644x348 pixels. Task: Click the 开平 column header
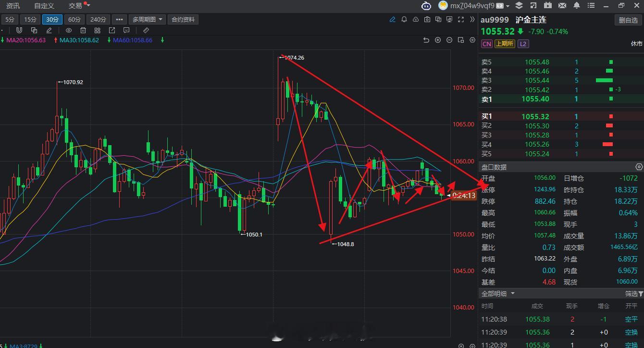[632, 306]
